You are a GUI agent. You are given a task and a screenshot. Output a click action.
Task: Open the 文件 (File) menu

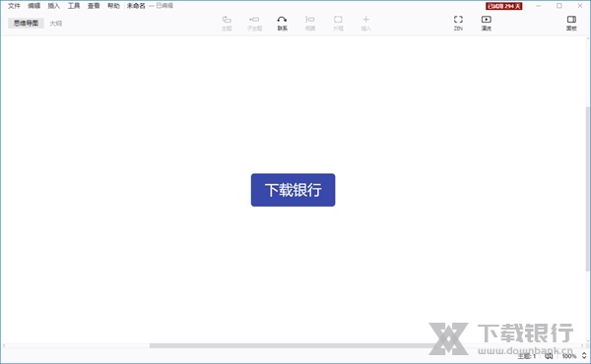click(14, 6)
